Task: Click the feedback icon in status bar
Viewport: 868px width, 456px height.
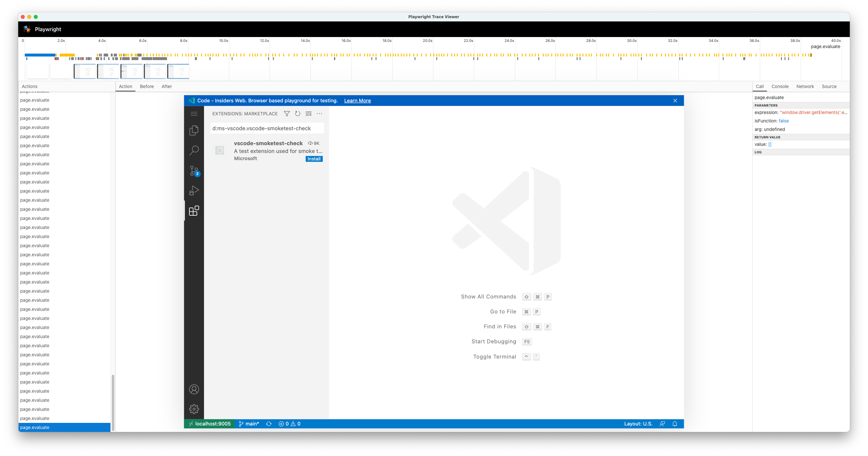Action: pyautogui.click(x=662, y=424)
